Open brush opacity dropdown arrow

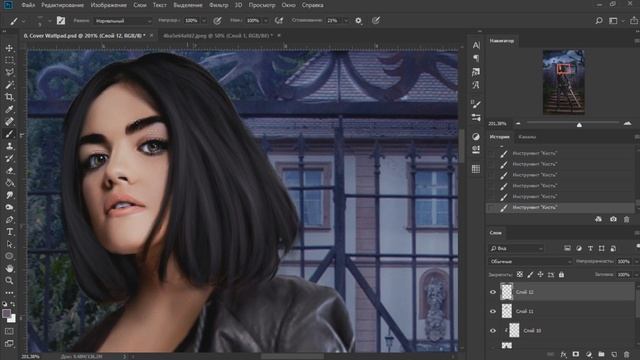click(204, 20)
